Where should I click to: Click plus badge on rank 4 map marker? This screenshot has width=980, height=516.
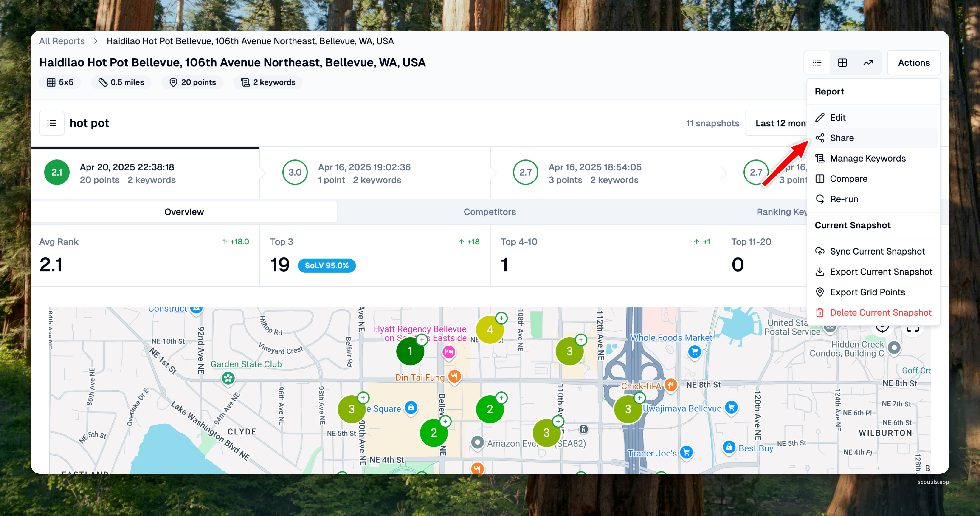[501, 318]
